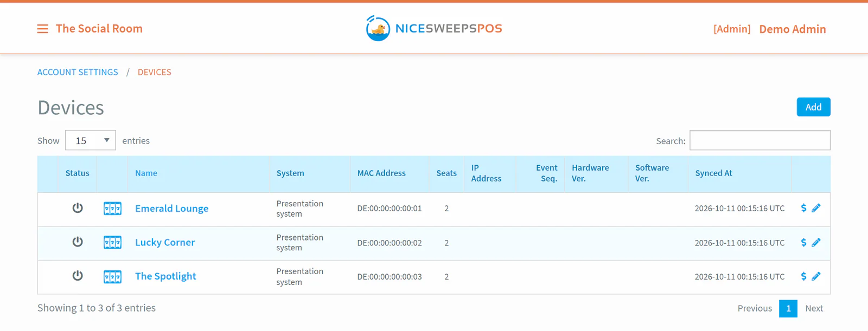Sort by the IP Address column header
868x331 pixels.
coord(490,173)
